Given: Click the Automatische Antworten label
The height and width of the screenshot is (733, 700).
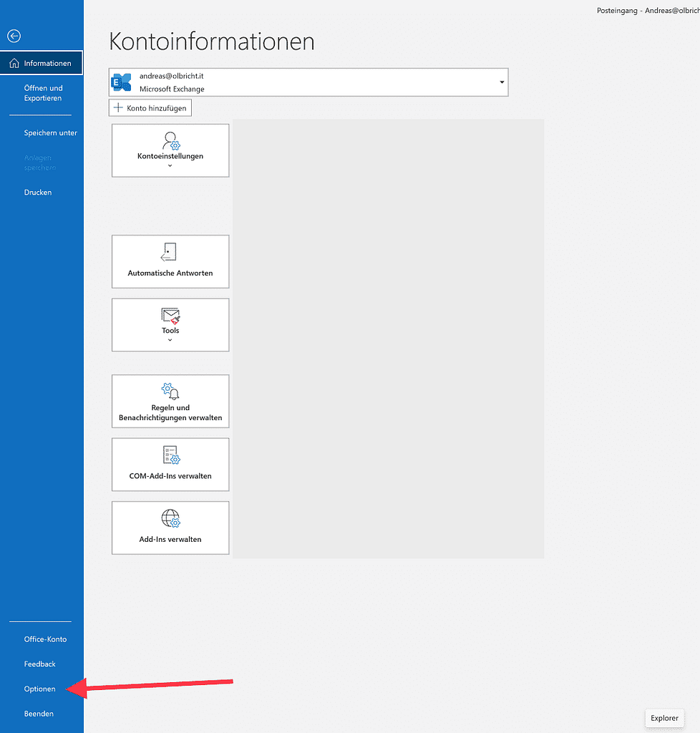Looking at the screenshot, I should point(170,273).
